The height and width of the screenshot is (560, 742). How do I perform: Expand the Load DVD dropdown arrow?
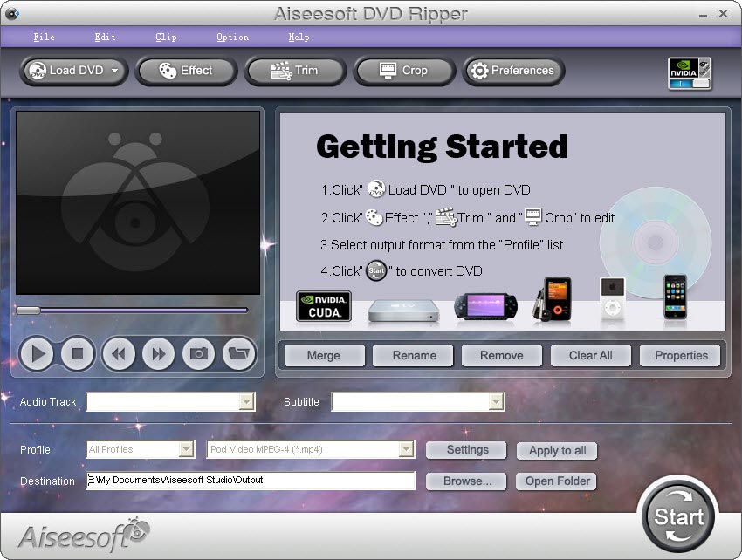point(115,71)
